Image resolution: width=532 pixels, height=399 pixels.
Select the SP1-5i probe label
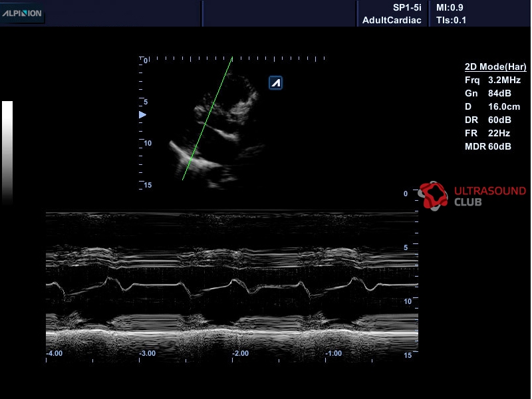(x=407, y=7)
